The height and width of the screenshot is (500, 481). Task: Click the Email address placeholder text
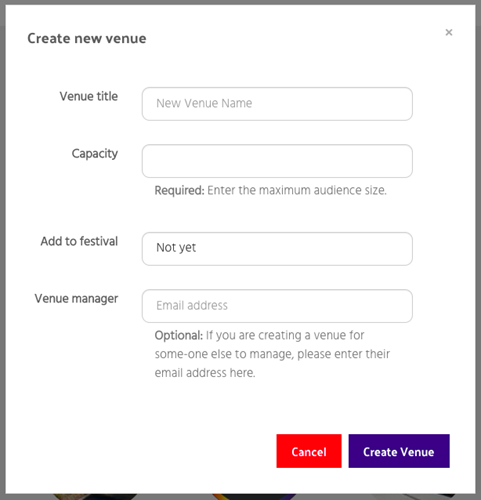(192, 305)
